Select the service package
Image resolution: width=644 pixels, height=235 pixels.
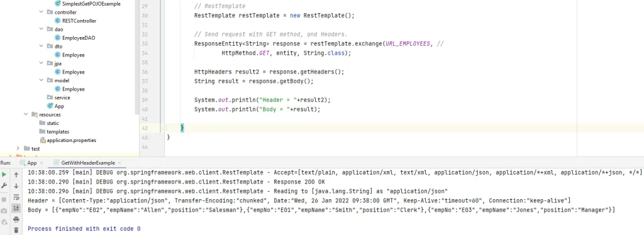[x=62, y=97]
